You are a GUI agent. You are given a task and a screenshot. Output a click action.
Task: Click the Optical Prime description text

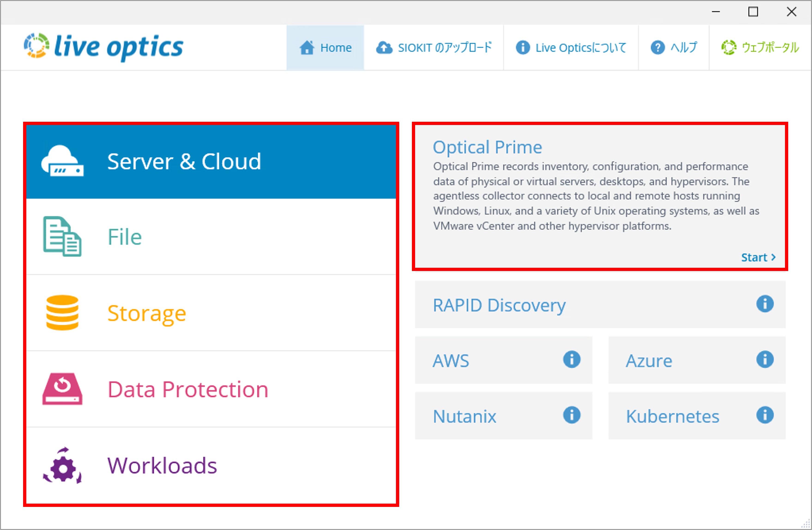pyautogui.click(x=596, y=196)
